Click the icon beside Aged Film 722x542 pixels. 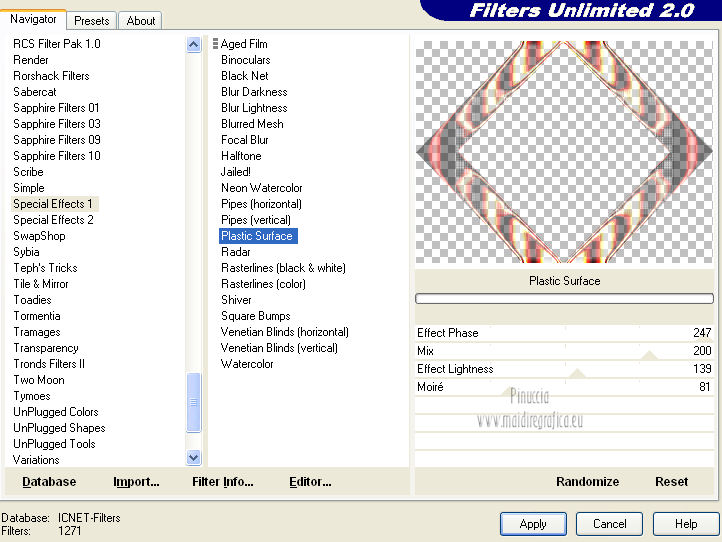tap(215, 44)
